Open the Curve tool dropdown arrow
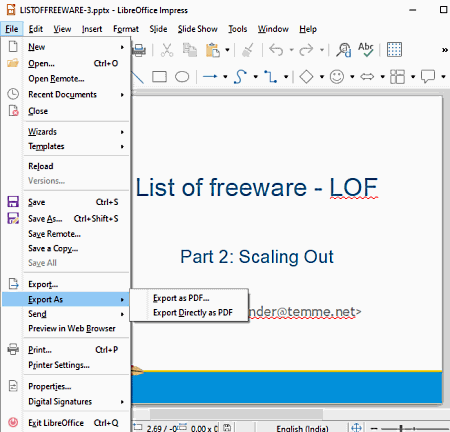This screenshot has width=450, height=432. point(256,77)
